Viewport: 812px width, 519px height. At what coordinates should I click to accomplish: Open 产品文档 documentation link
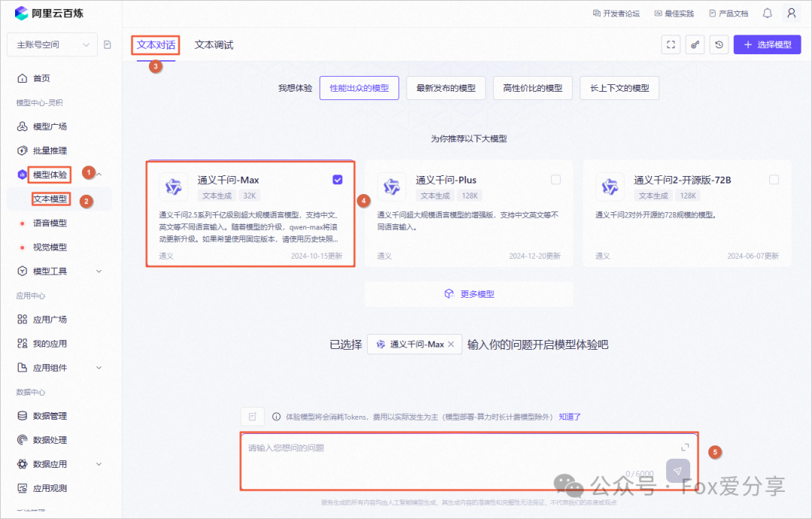729,14
